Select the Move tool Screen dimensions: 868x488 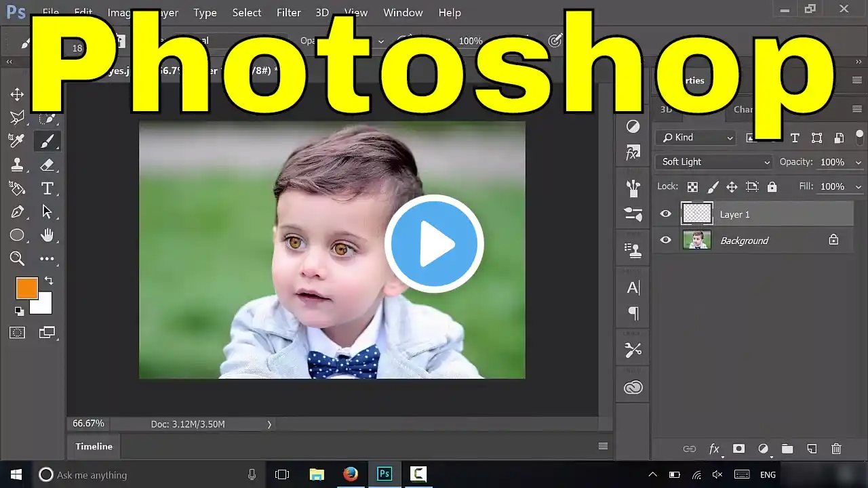click(17, 94)
